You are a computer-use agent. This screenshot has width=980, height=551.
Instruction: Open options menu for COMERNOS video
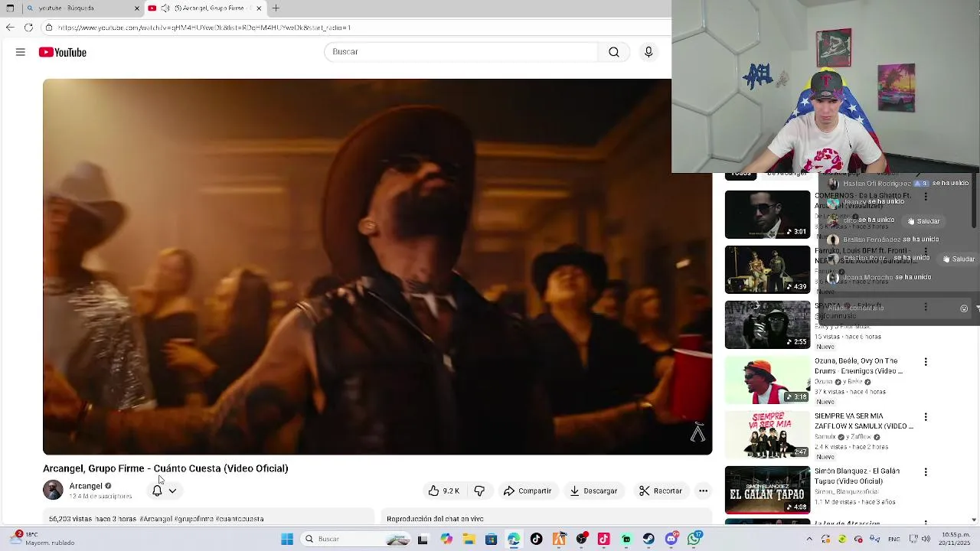pos(926,197)
